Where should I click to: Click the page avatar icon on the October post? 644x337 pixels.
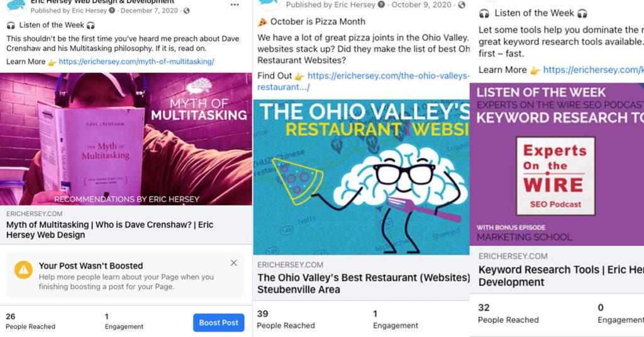coord(269,4)
